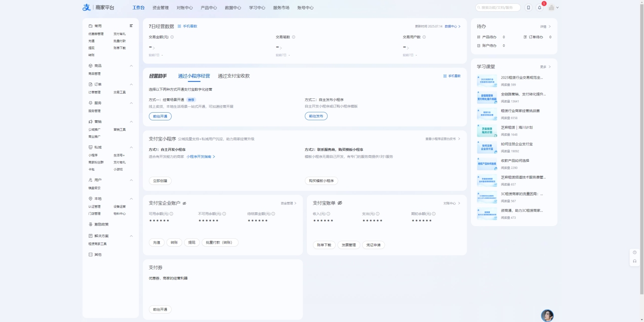The width and height of the screenshot is (644, 322).
Task: Switch to the 资金管理 top navigation tab
Action: pyautogui.click(x=161, y=8)
